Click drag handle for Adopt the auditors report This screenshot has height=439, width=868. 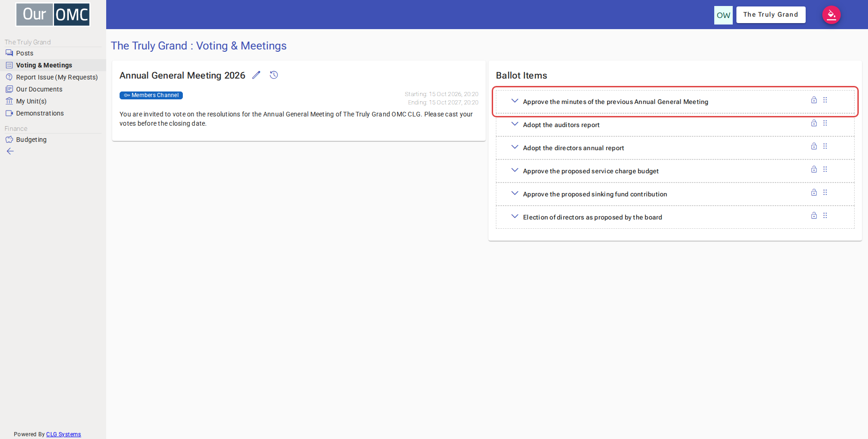tap(825, 123)
